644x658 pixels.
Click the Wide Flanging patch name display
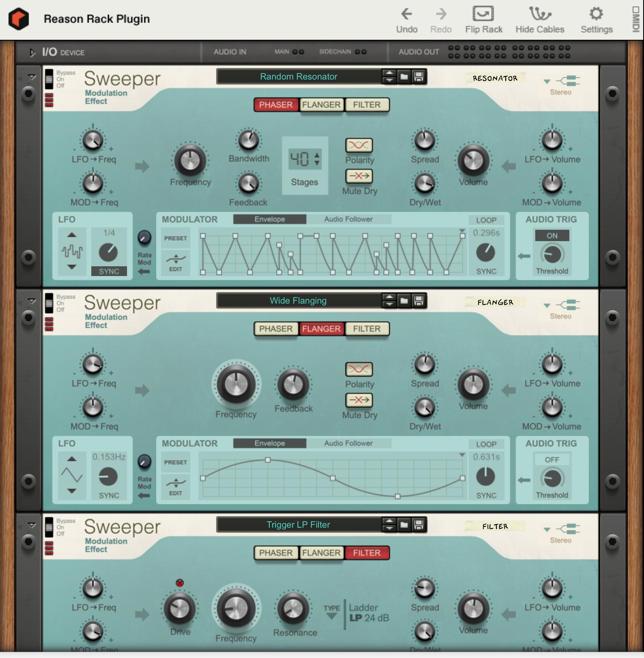(x=299, y=300)
